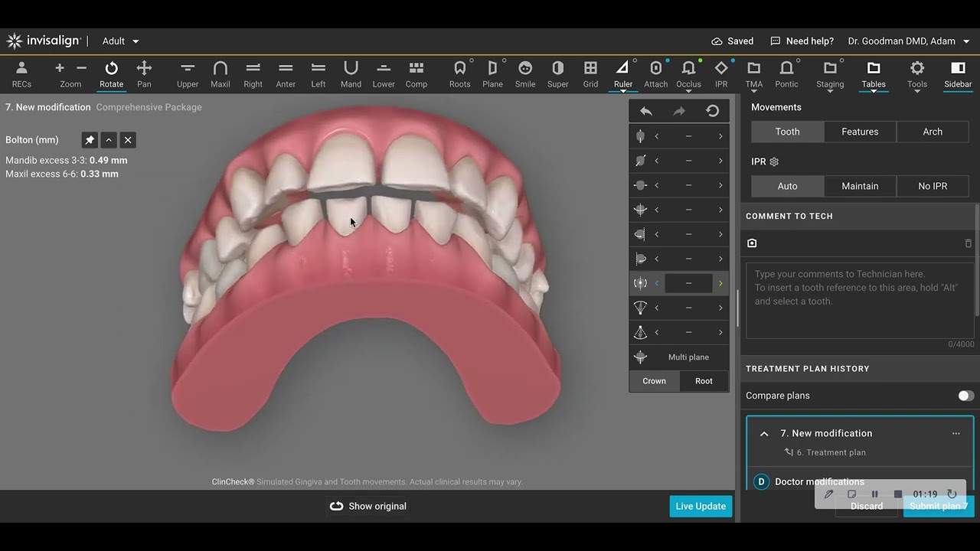Increase the top extrusion/intrusion movement value
This screenshot has height=551, width=980.
(x=720, y=136)
